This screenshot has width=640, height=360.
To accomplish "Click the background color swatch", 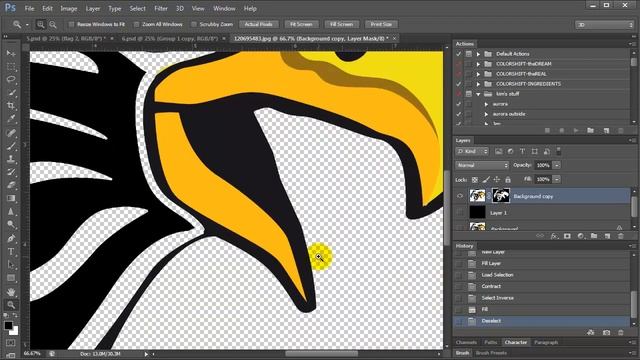I will click(14, 331).
